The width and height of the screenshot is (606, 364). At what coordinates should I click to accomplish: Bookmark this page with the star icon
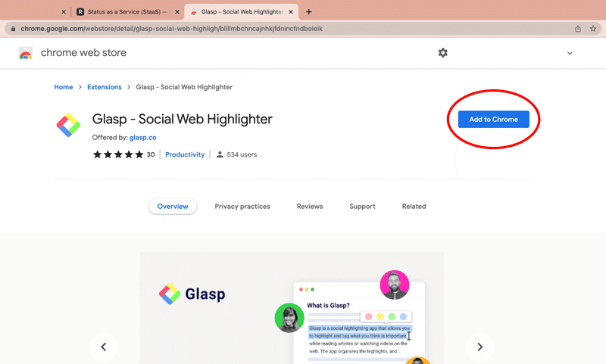[593, 29]
